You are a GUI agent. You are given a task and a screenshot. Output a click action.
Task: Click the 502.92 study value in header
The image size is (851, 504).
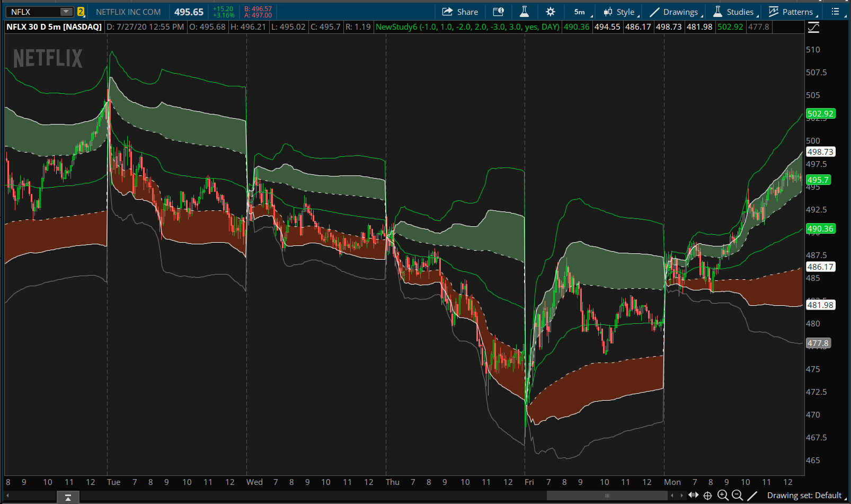[730, 26]
